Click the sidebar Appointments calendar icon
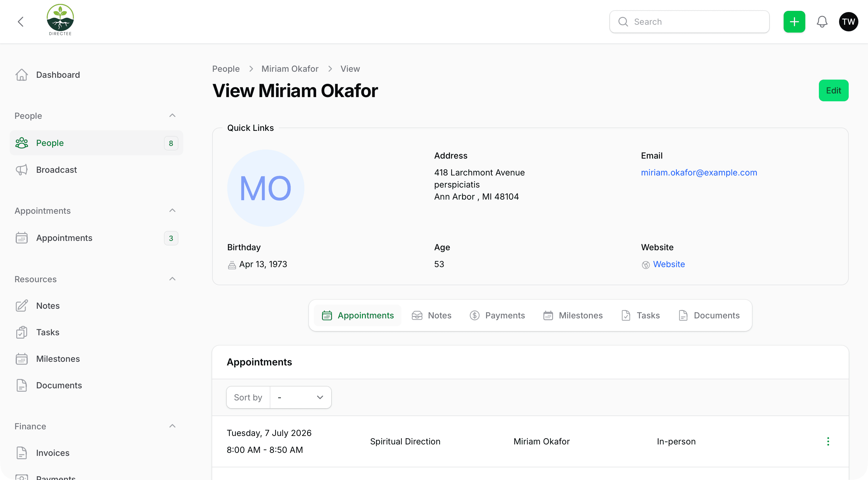 click(22, 238)
